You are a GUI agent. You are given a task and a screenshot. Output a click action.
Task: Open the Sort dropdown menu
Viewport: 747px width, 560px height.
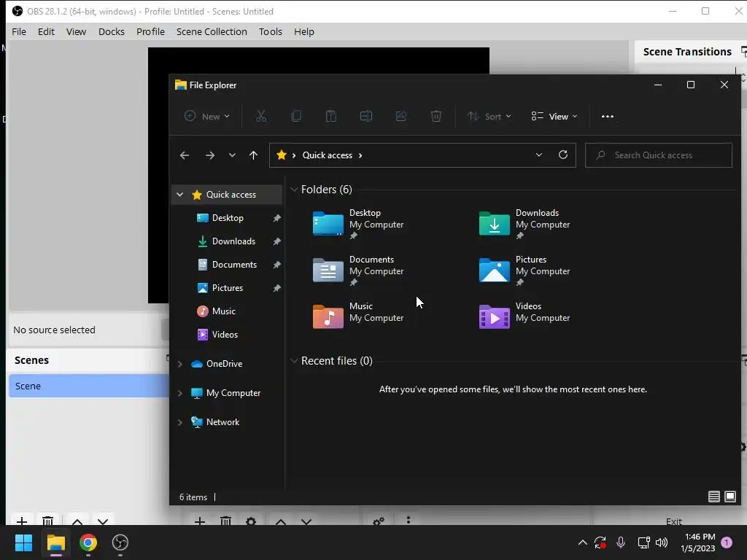pyautogui.click(x=489, y=116)
